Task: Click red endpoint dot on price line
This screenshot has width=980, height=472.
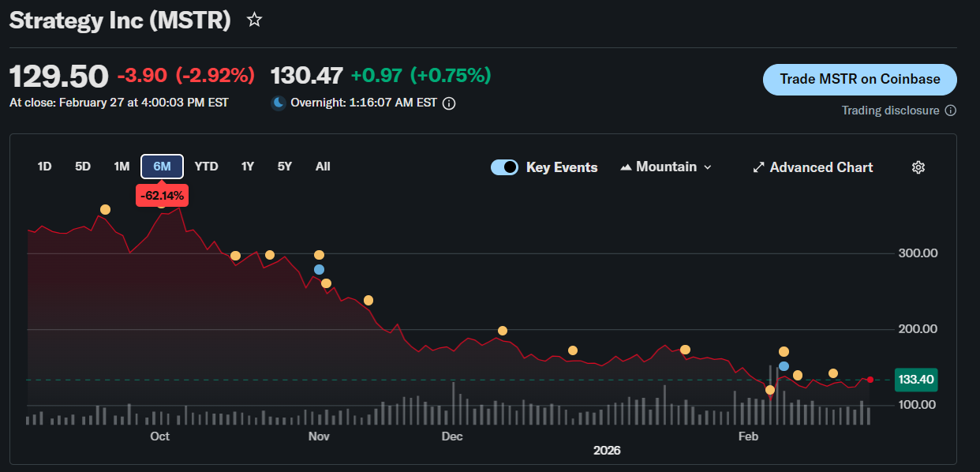Action: pos(870,380)
